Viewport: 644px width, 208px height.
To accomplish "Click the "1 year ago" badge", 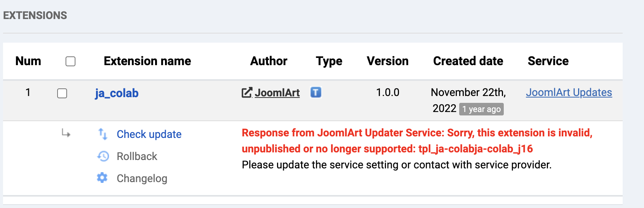I will pos(481,109).
